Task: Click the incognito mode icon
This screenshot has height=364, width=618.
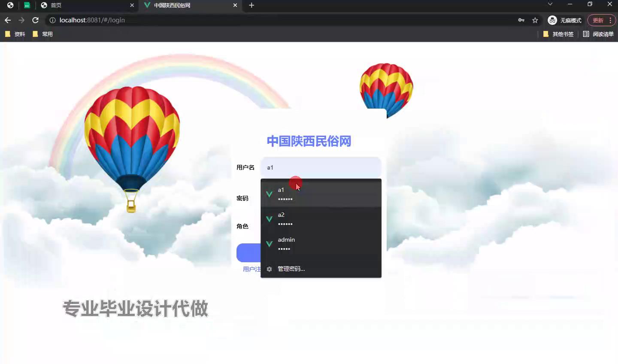Action: coord(552,20)
